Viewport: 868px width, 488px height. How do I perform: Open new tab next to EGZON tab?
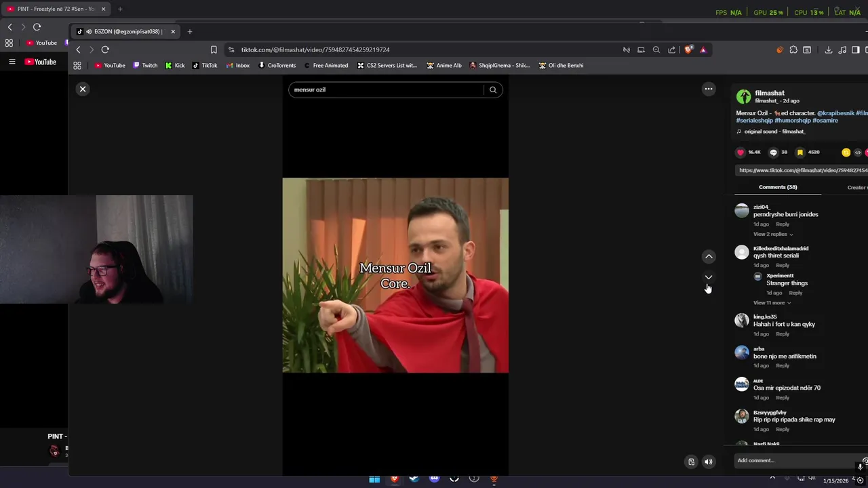pyautogui.click(x=190, y=32)
